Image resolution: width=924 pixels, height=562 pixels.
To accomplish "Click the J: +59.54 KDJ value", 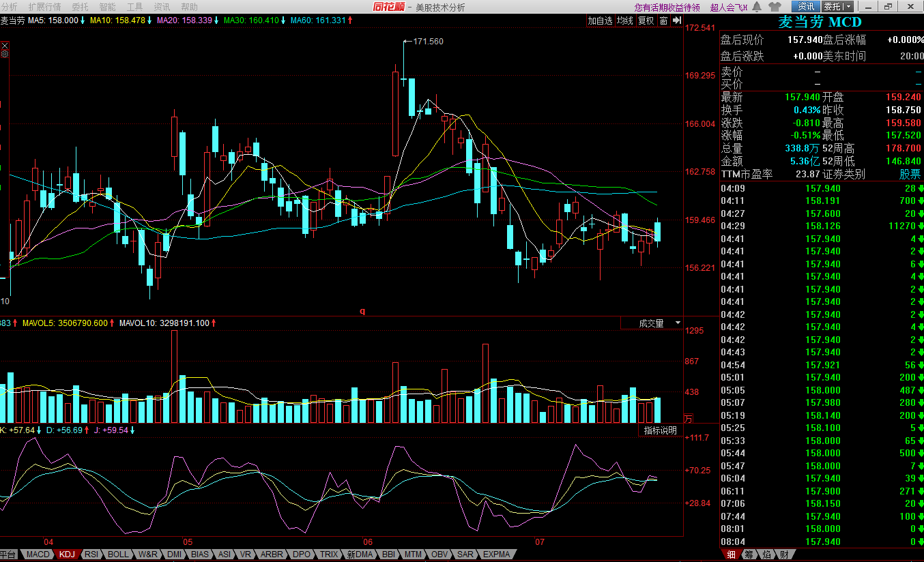I will pyautogui.click(x=115, y=430).
